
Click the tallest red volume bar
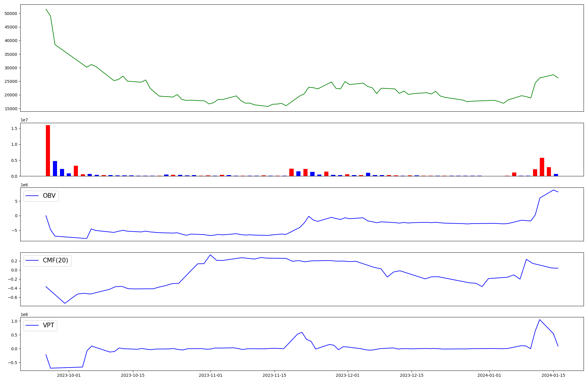pyautogui.click(x=48, y=150)
